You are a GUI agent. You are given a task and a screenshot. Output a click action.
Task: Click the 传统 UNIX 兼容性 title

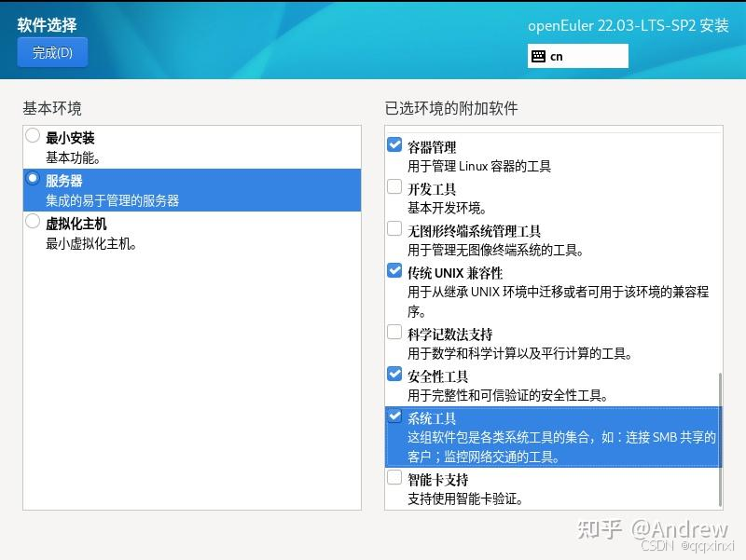click(x=455, y=273)
